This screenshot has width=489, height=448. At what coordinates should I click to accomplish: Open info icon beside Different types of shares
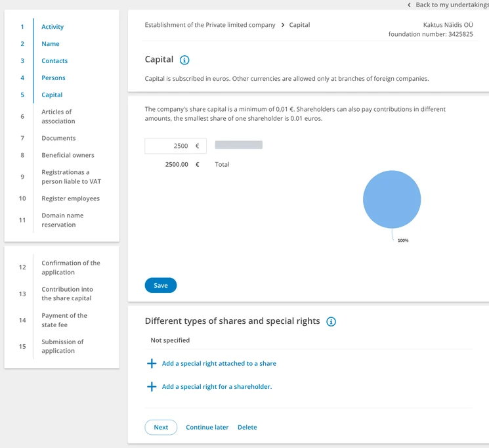331,322
